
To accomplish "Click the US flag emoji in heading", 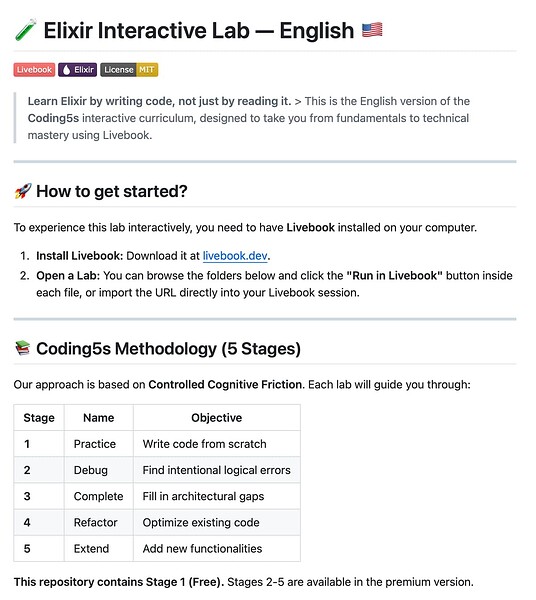I will pos(372,30).
